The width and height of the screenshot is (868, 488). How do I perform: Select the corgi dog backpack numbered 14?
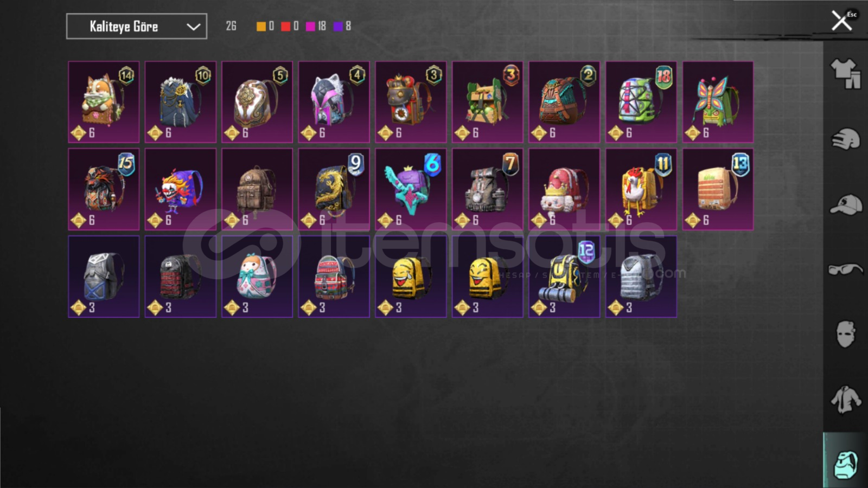pos(104,102)
